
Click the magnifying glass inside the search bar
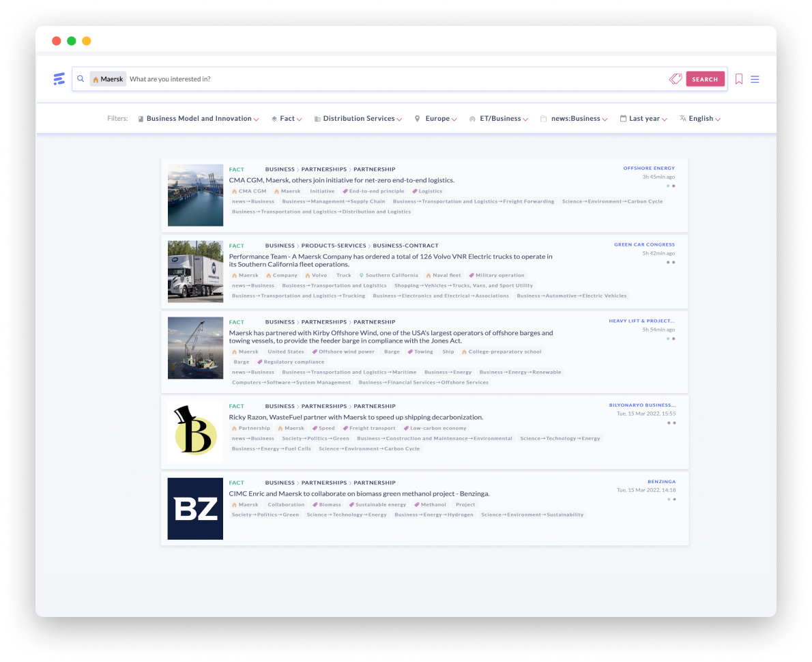point(81,78)
